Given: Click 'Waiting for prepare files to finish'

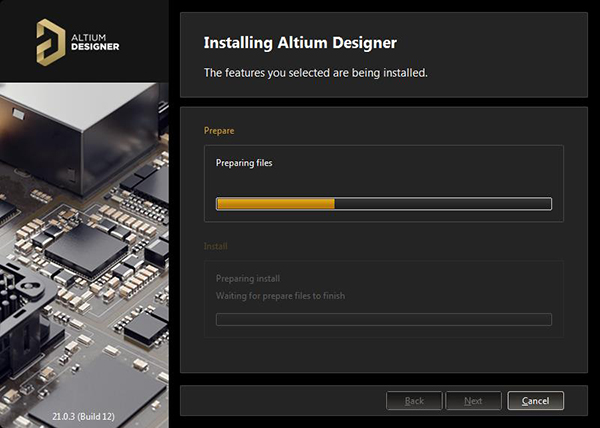Looking at the screenshot, I should click(280, 296).
